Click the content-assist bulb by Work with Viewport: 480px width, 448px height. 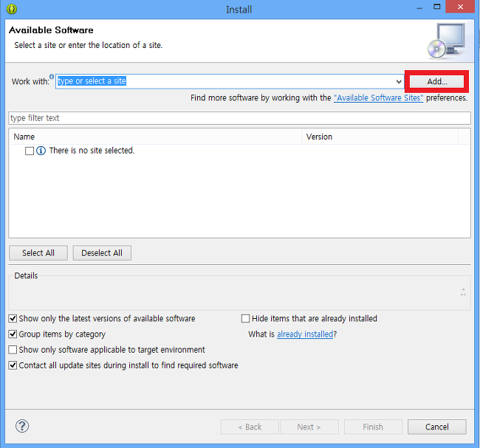[x=52, y=76]
